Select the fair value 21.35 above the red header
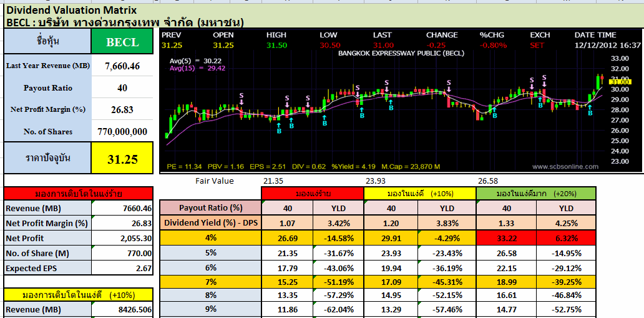 (x=273, y=181)
